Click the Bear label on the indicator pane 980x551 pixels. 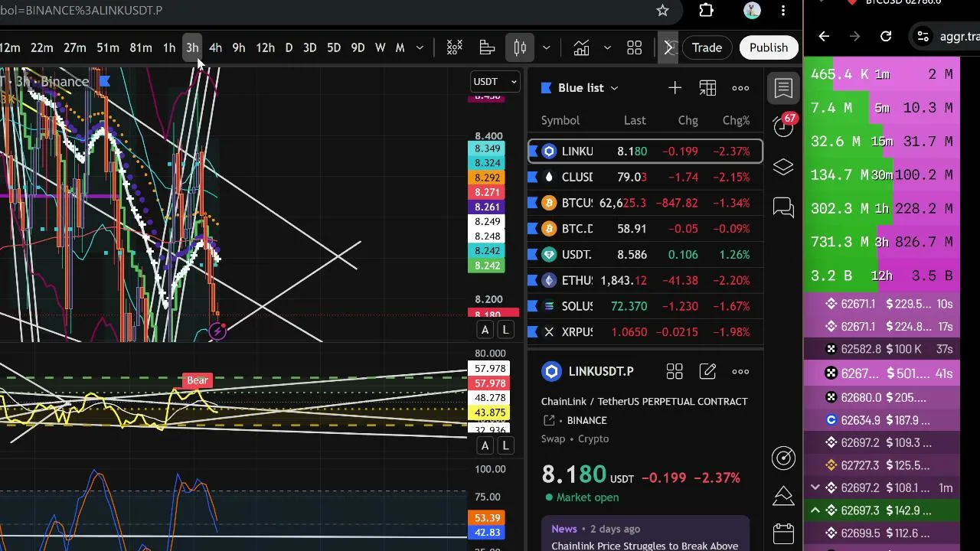[198, 380]
